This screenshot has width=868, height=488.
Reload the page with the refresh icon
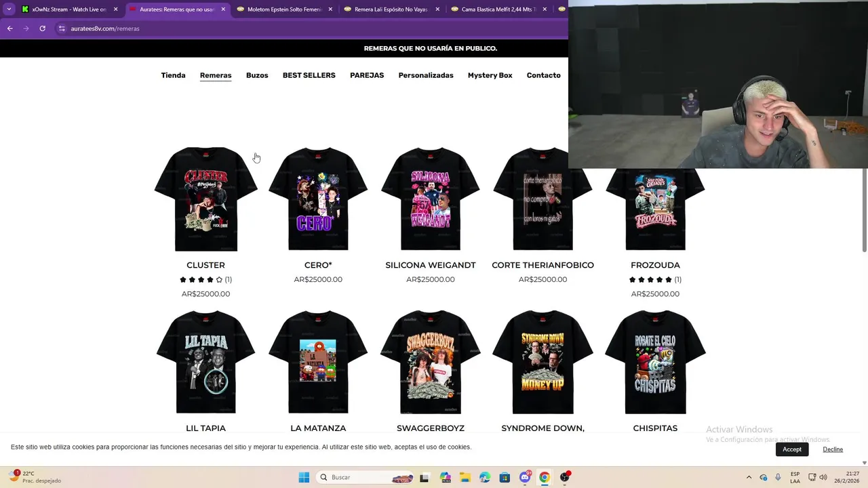pyautogui.click(x=42, y=28)
